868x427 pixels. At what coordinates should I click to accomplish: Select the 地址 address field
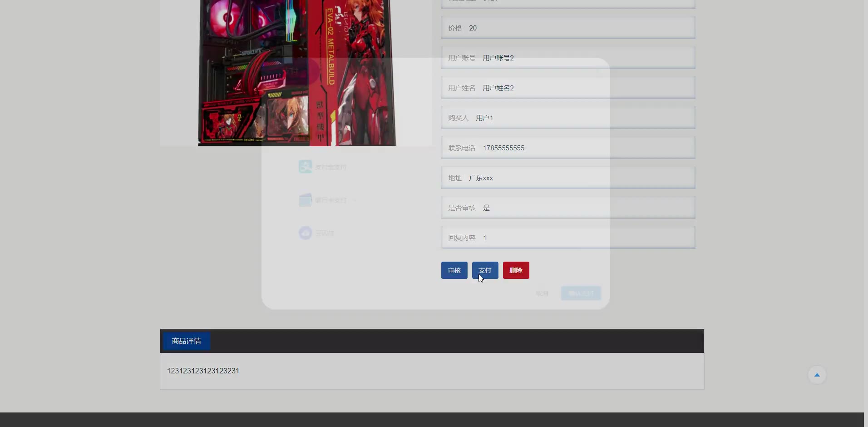coord(567,178)
